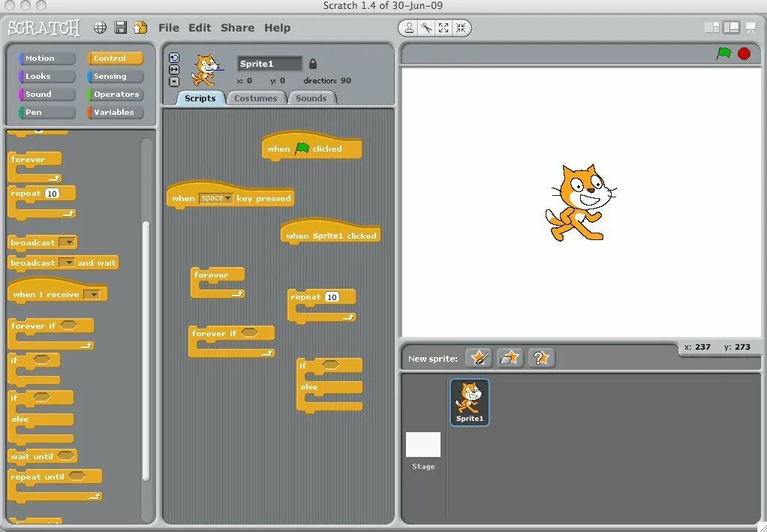
Task: Switch to full stage view mode
Action: 731,28
